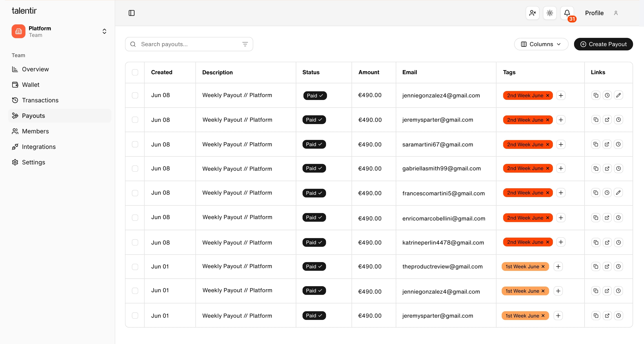Image resolution: width=644 pixels, height=344 pixels.
Task: Open the Columns dropdown
Action: point(541,44)
